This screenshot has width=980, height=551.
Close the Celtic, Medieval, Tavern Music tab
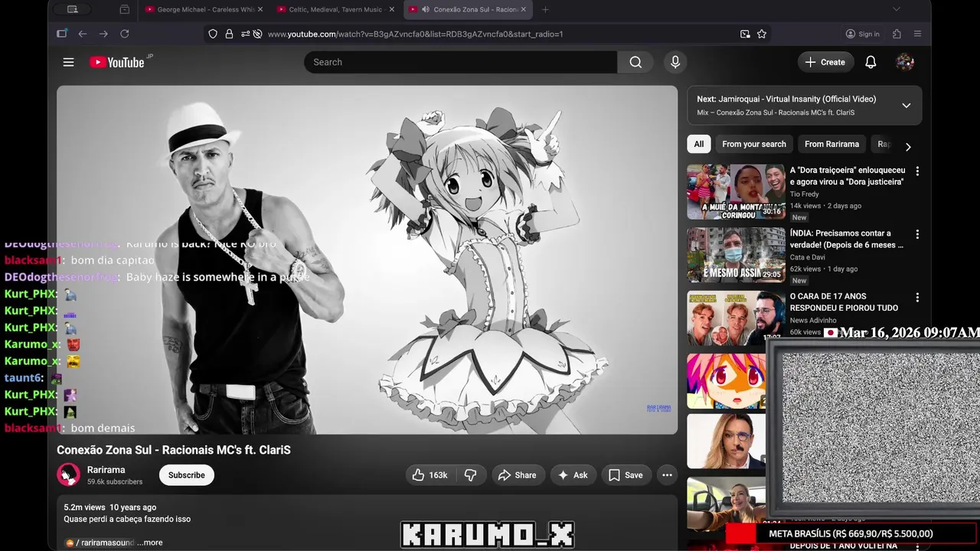392,9
